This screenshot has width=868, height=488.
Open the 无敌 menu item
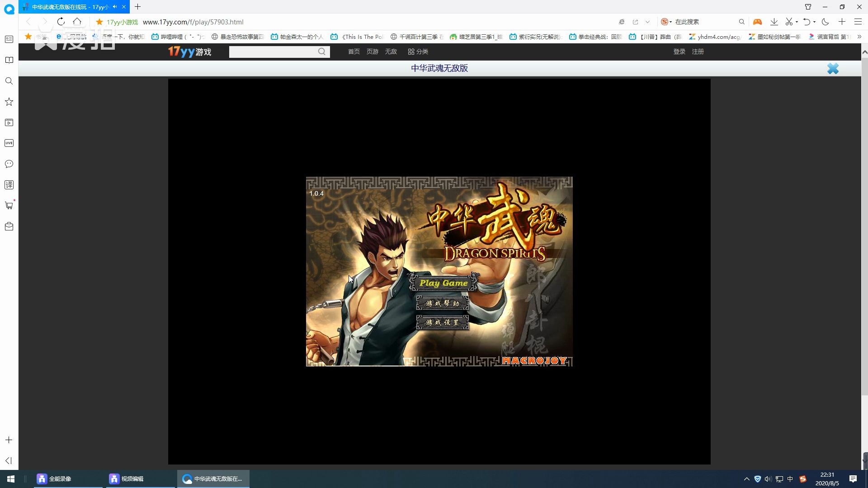click(391, 52)
